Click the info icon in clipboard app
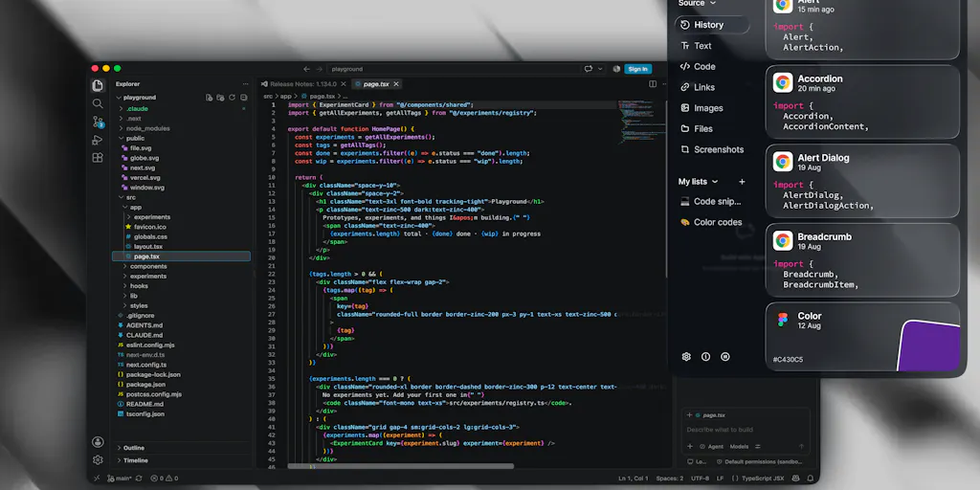The width and height of the screenshot is (980, 490). [705, 357]
